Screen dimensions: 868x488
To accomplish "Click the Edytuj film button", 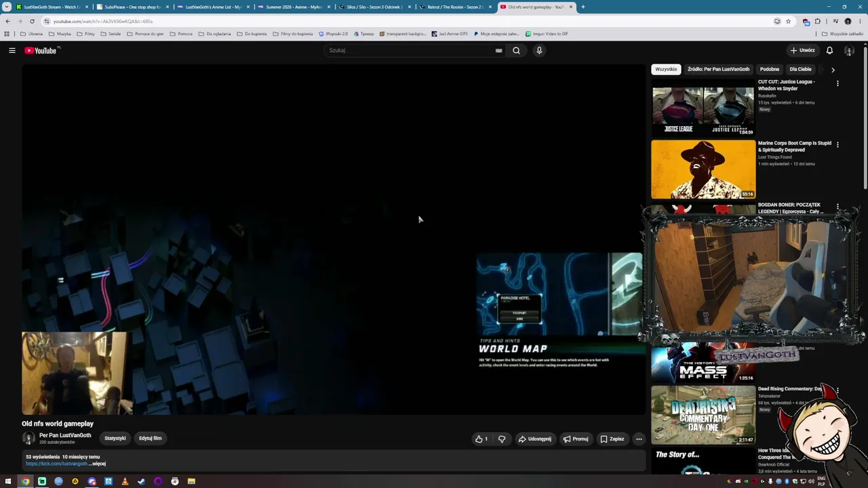I will click(x=151, y=439).
